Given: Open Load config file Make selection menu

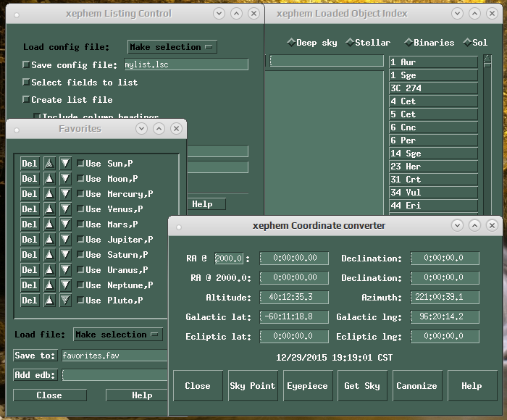Looking at the screenshot, I should pyautogui.click(x=172, y=47).
